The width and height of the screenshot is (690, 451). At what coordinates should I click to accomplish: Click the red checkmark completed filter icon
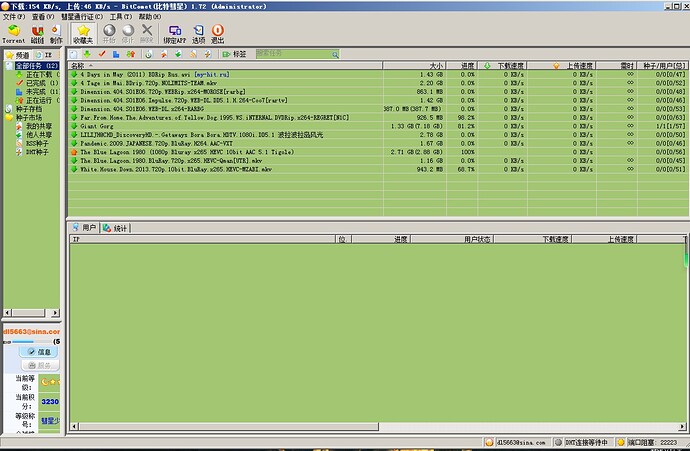click(x=102, y=54)
